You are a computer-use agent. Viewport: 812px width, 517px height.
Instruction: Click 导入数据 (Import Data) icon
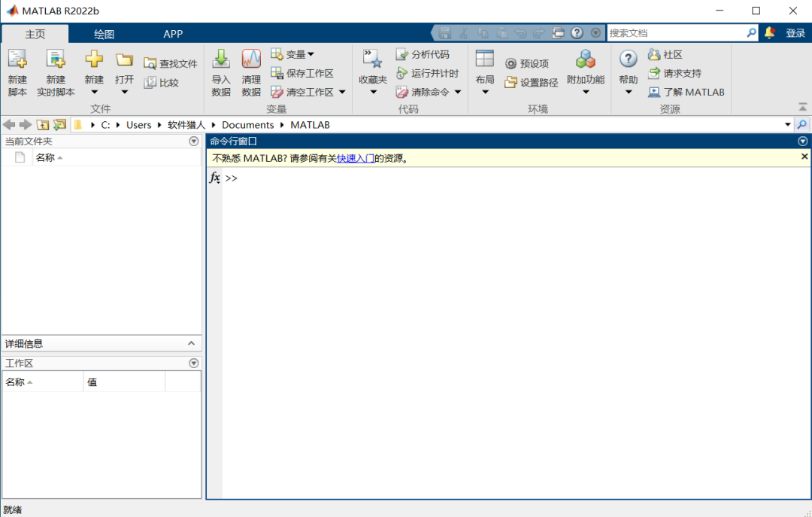(221, 59)
